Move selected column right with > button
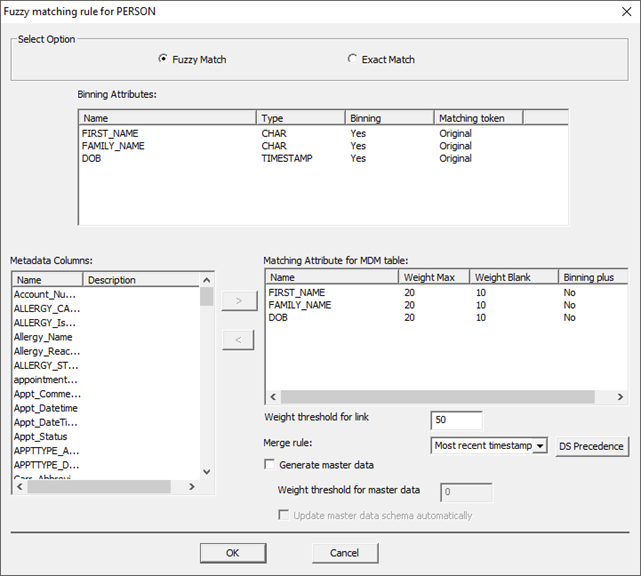The width and height of the screenshot is (641, 576). 239,301
